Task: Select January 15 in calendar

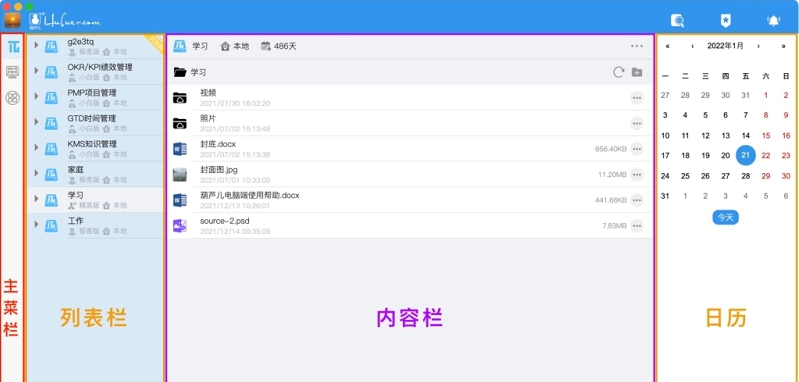Action: tap(766, 135)
